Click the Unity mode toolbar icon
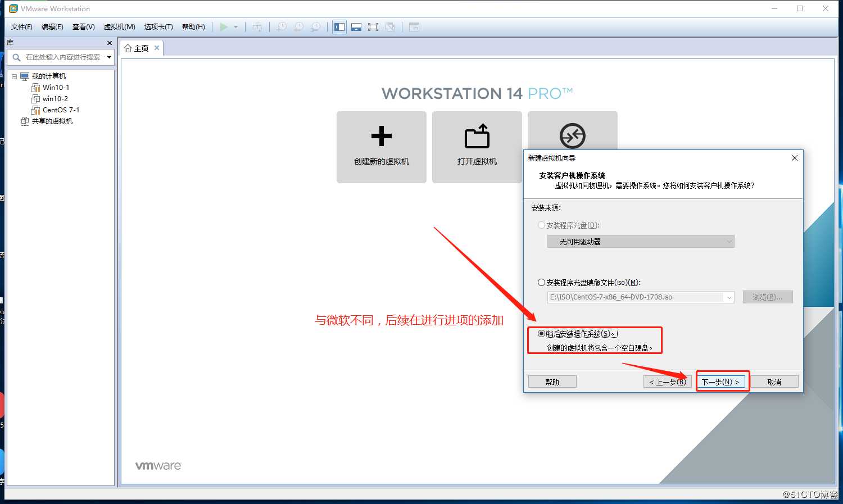 pos(391,27)
